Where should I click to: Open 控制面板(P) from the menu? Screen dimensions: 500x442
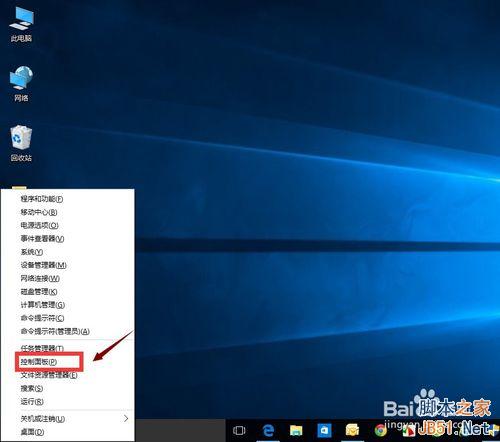point(68,362)
